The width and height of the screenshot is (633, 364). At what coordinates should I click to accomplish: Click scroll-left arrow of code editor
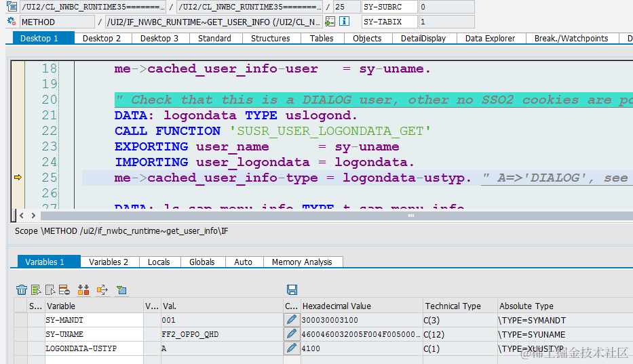(x=22, y=216)
